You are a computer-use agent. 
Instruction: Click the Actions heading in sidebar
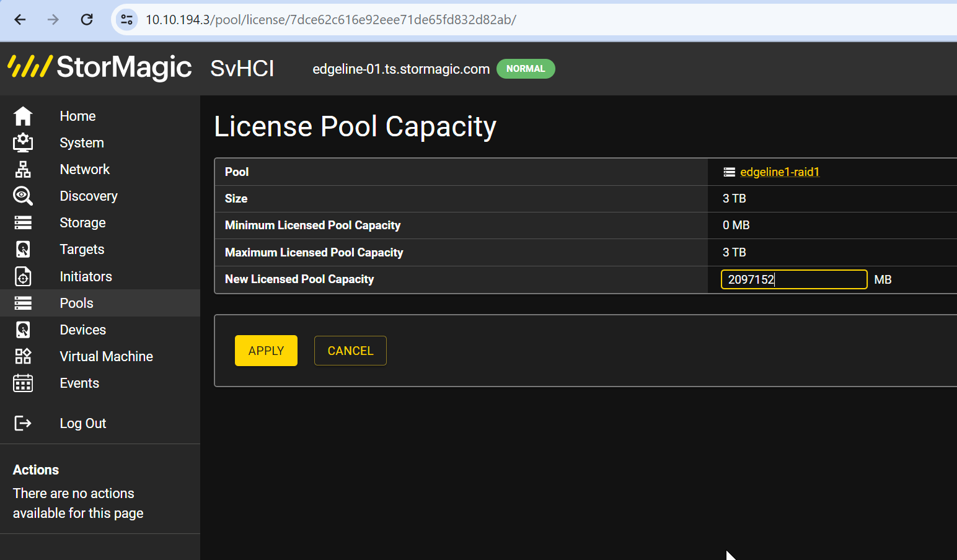click(36, 470)
